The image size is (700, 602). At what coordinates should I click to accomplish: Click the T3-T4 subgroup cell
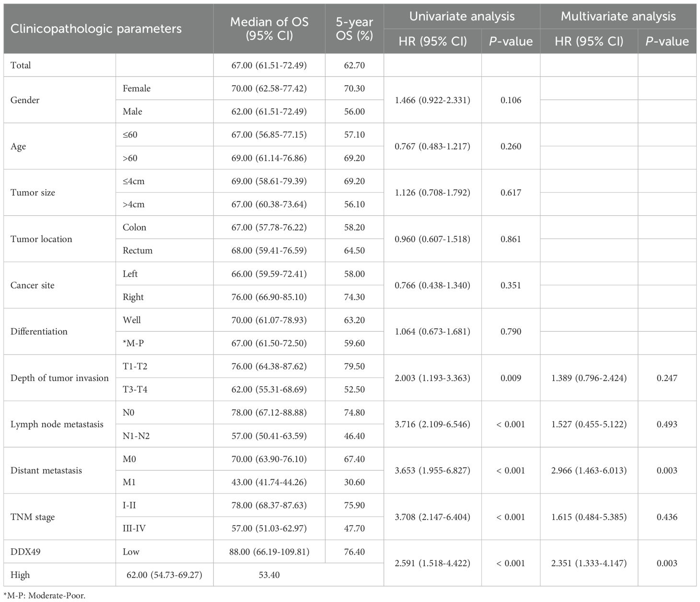pos(135,389)
